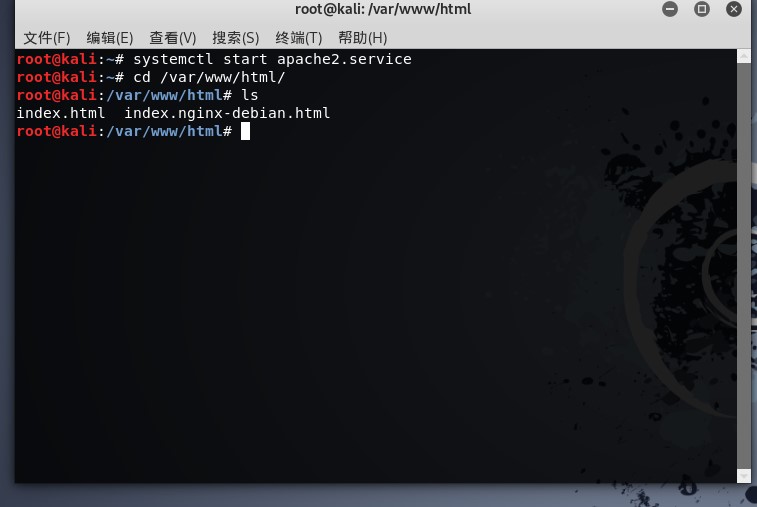Image resolution: width=757 pixels, height=507 pixels.
Task: Click the index.html file name
Action: pyautogui.click(x=61, y=113)
